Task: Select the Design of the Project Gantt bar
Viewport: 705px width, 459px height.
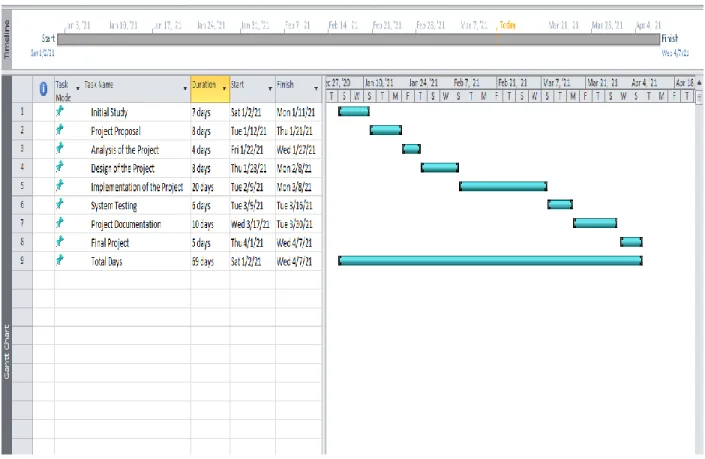Action: pyautogui.click(x=440, y=168)
